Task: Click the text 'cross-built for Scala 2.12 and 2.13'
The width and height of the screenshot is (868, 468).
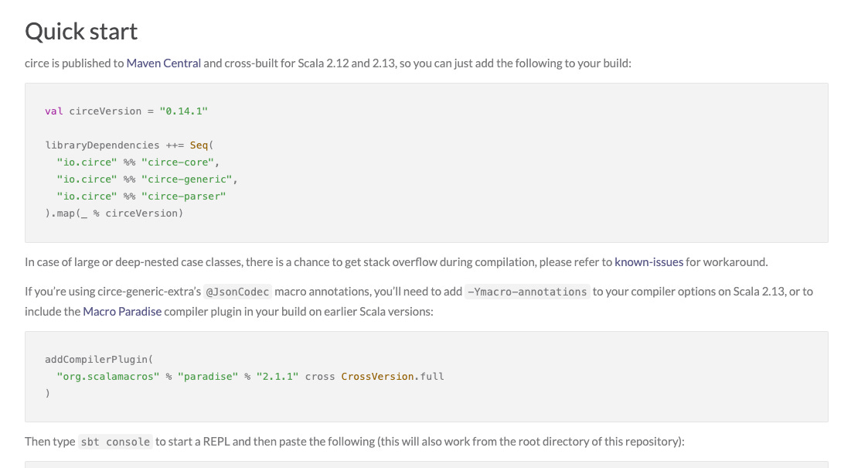Action: (x=311, y=63)
